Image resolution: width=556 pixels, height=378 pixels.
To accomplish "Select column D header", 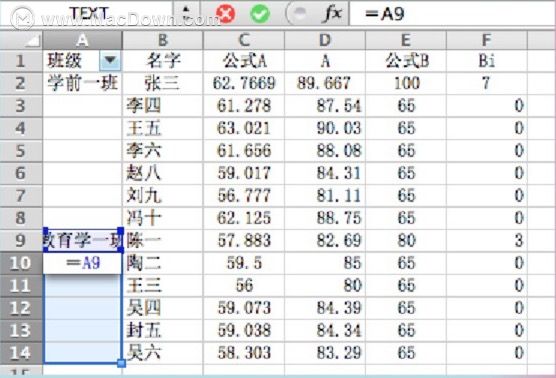I will click(x=325, y=40).
